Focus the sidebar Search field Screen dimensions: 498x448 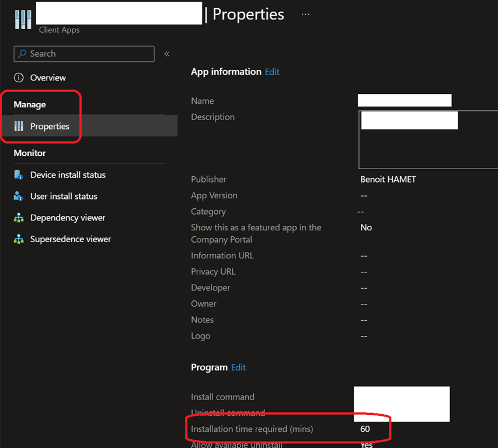[x=88, y=54]
